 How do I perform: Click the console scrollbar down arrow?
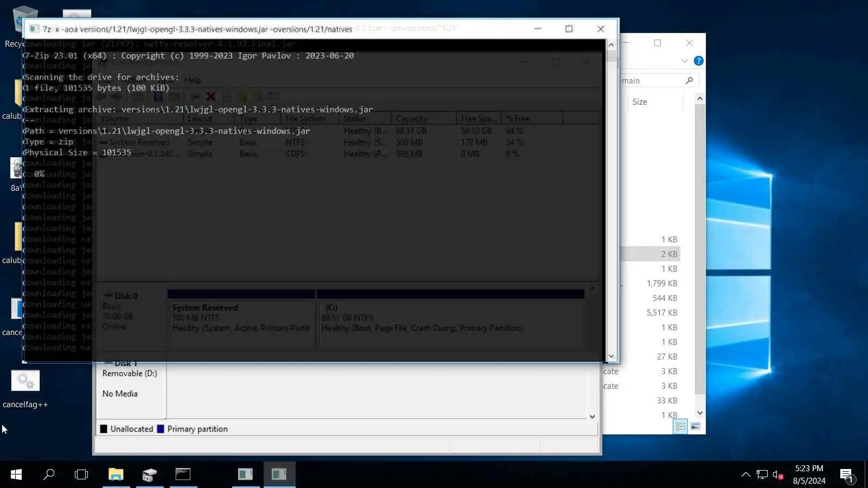(x=611, y=356)
